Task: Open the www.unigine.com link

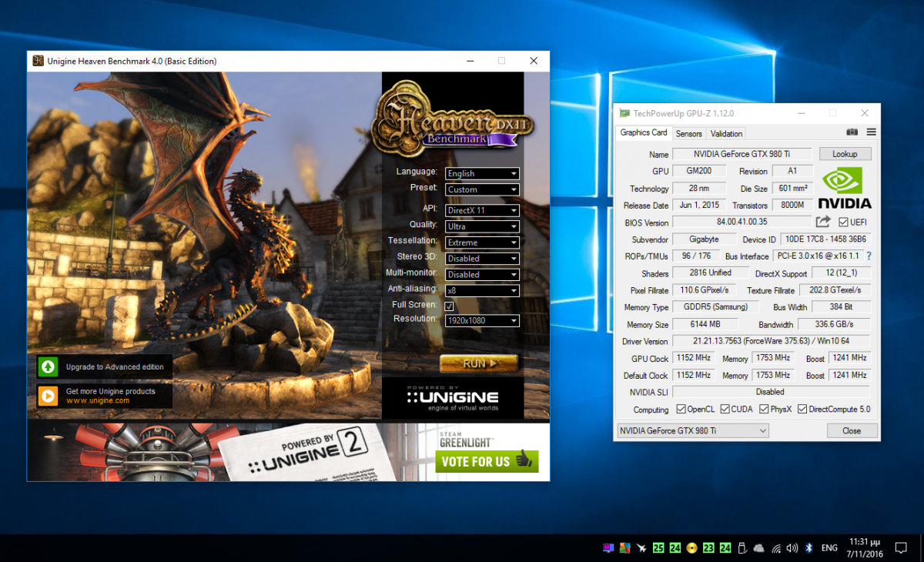Action: pyautogui.click(x=98, y=400)
